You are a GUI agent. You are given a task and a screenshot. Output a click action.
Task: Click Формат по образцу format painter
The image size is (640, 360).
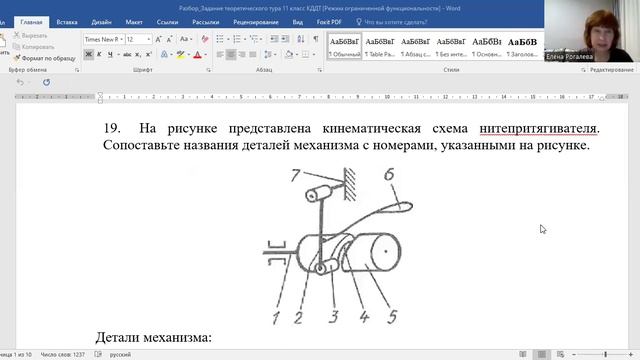click(x=44, y=58)
